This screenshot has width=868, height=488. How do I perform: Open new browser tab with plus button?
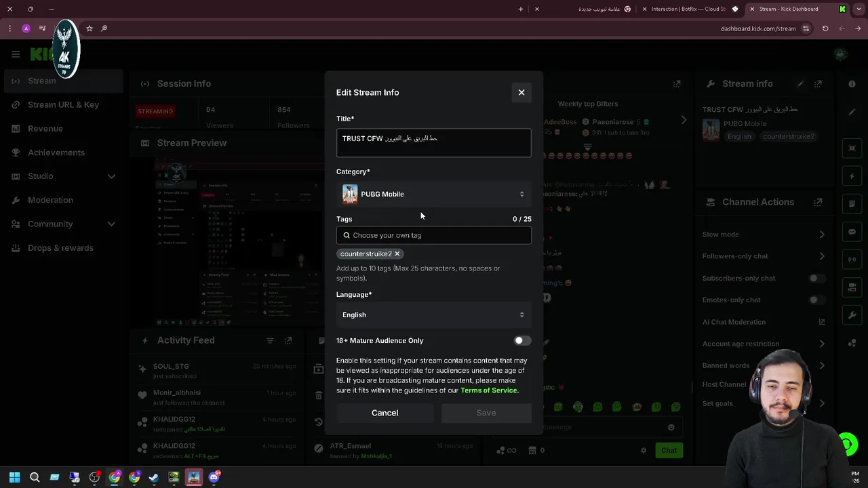521,9
